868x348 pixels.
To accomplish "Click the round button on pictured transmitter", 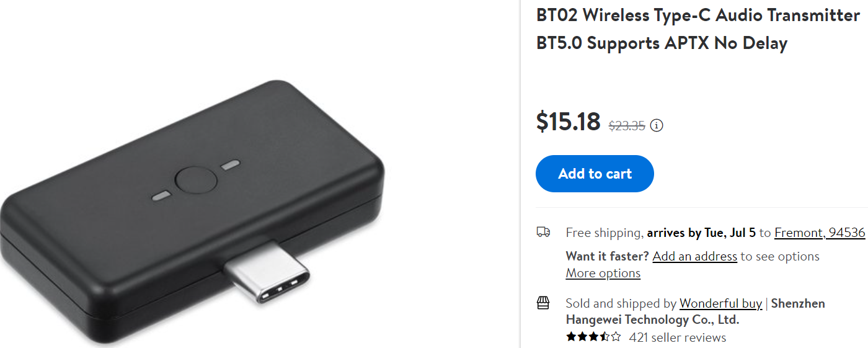I will click(196, 181).
